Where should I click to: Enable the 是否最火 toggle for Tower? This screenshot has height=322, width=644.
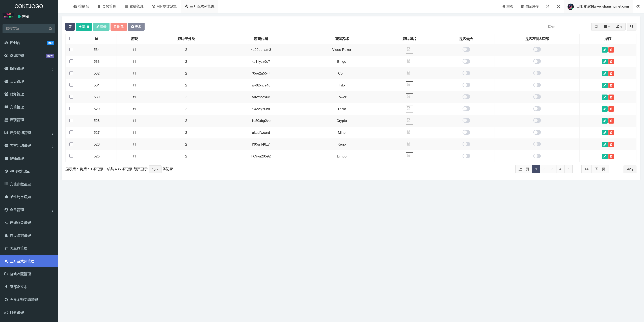pyautogui.click(x=466, y=97)
